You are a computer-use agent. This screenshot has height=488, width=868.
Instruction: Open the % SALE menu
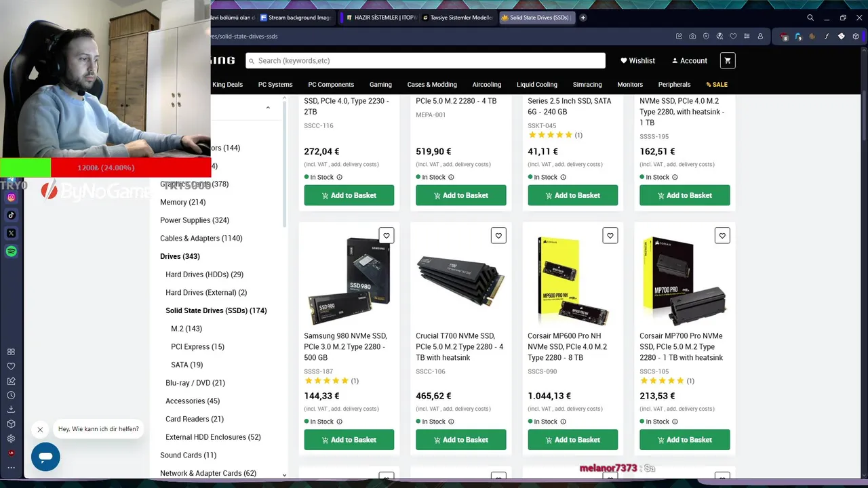tap(717, 85)
